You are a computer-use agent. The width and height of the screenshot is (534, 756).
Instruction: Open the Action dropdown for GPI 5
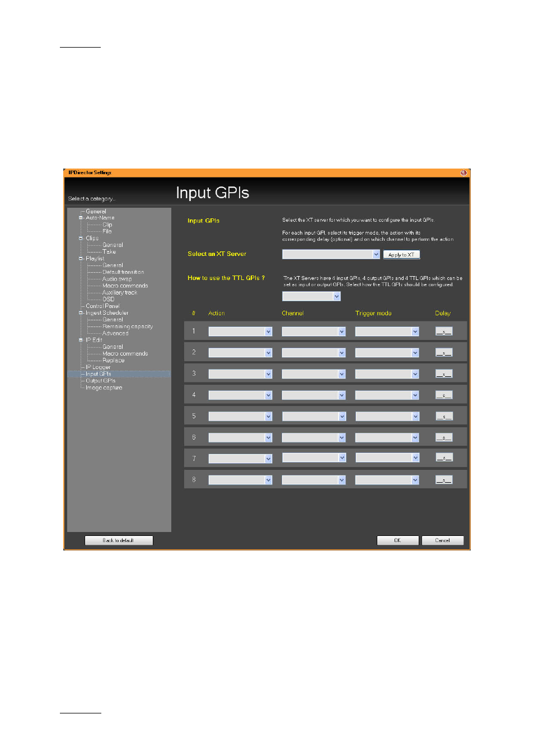click(240, 417)
